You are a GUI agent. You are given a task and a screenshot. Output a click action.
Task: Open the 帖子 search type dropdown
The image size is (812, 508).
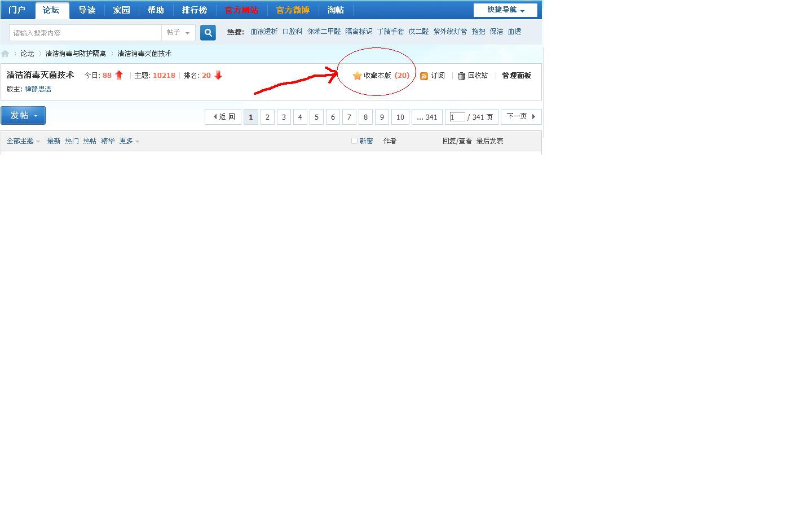click(178, 33)
